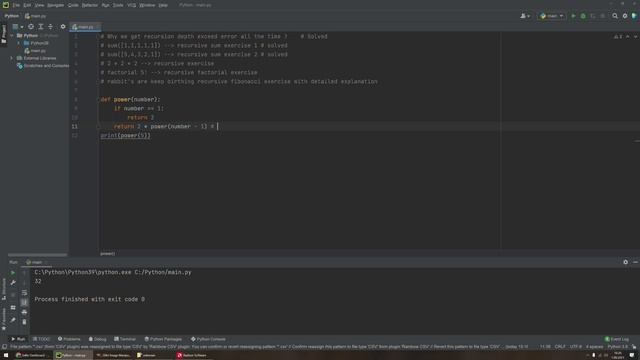
Task: Open the Refactor menu
Action: [90, 5]
